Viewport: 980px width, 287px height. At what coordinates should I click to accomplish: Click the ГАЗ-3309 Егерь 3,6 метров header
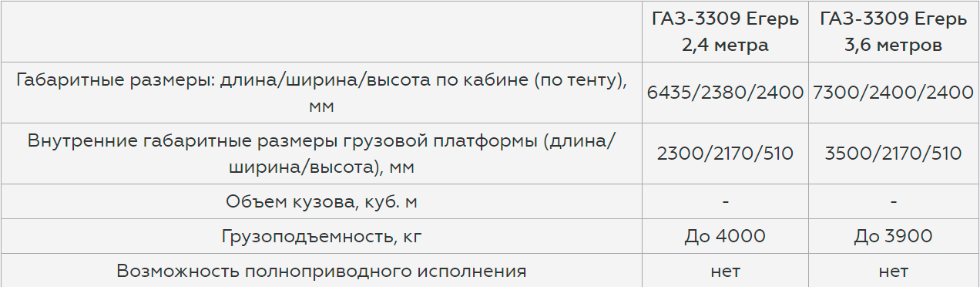click(x=893, y=32)
